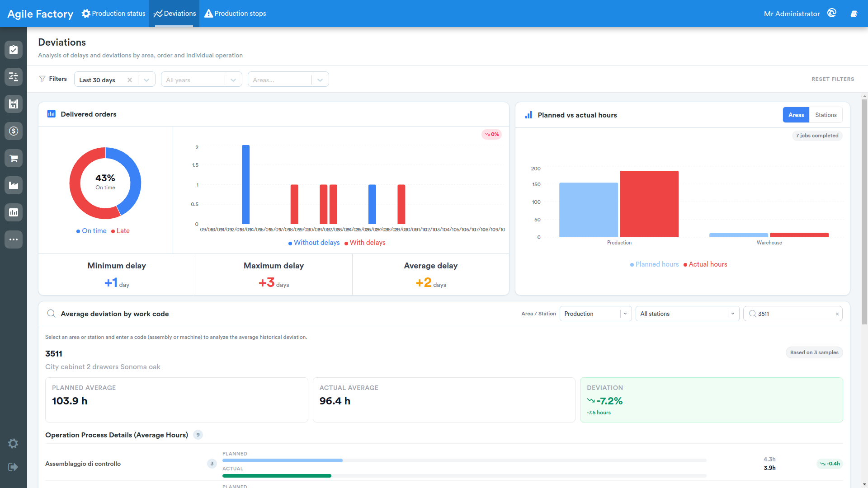Open the Gantt planning sidebar icon
This screenshot has width=868, height=488.
tap(14, 77)
